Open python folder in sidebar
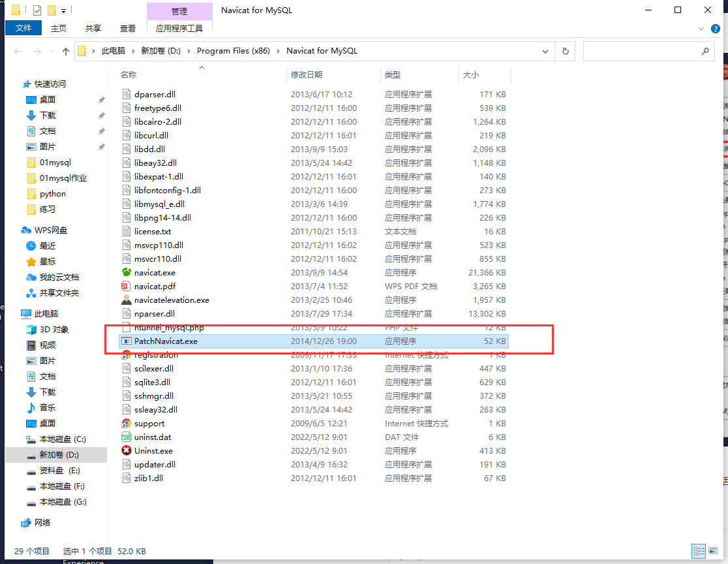This screenshot has width=728, height=564. [46, 194]
